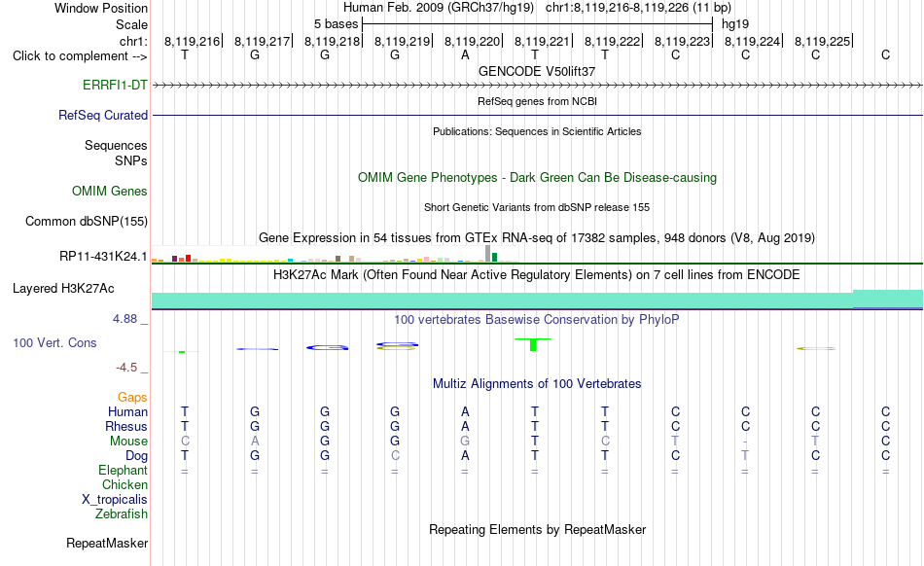Click the Layered H3K27Ac track label

click(63, 288)
